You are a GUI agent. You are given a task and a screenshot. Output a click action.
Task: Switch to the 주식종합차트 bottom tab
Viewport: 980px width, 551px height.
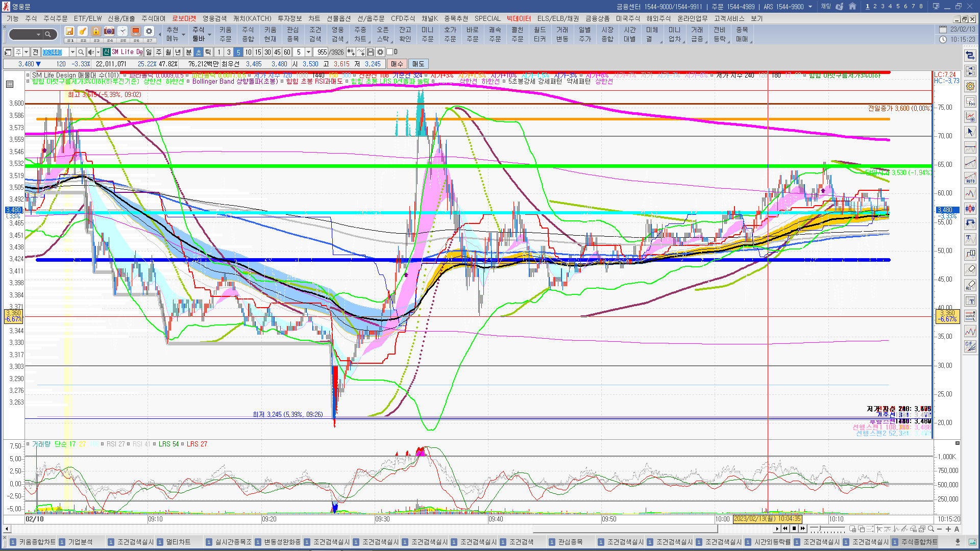click(919, 542)
